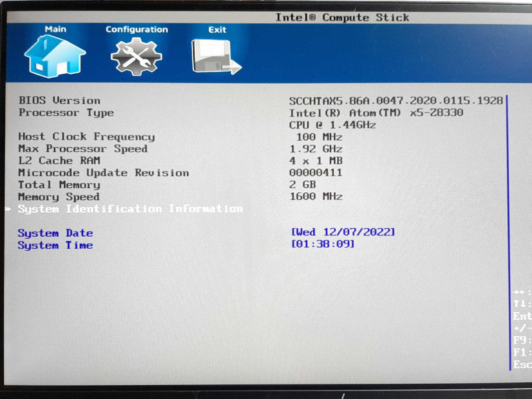
Task: Click the CPU @ 1.44GHz text
Action: tap(332, 125)
